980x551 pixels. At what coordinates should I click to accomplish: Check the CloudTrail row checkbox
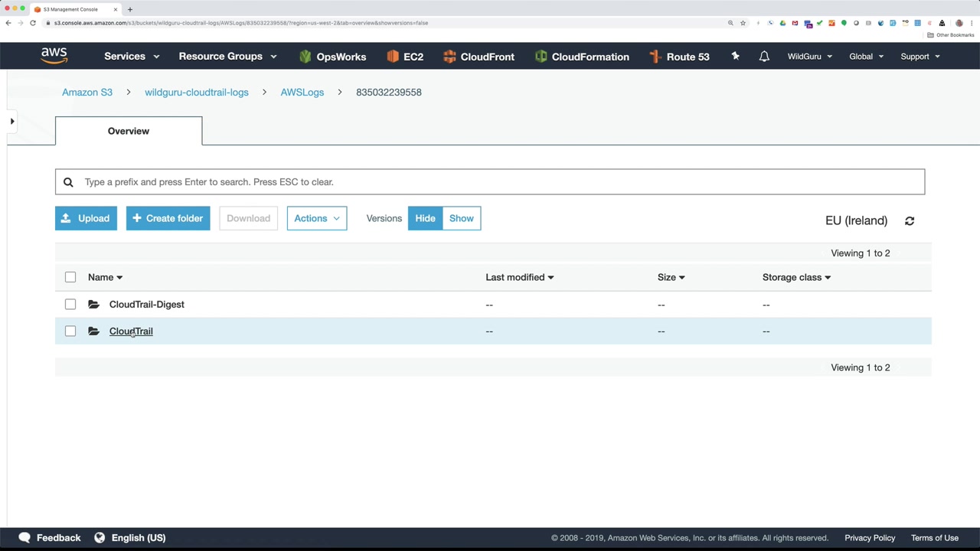(x=70, y=331)
